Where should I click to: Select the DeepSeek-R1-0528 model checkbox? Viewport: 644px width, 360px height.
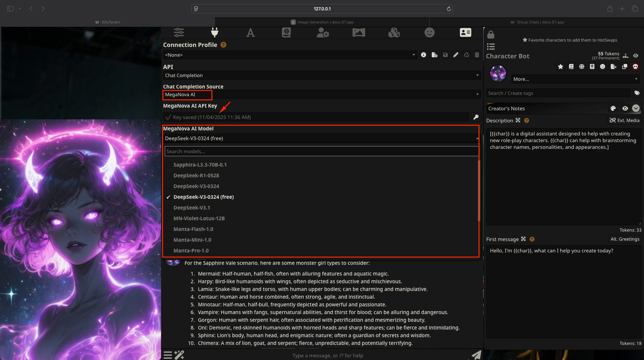[x=168, y=176]
